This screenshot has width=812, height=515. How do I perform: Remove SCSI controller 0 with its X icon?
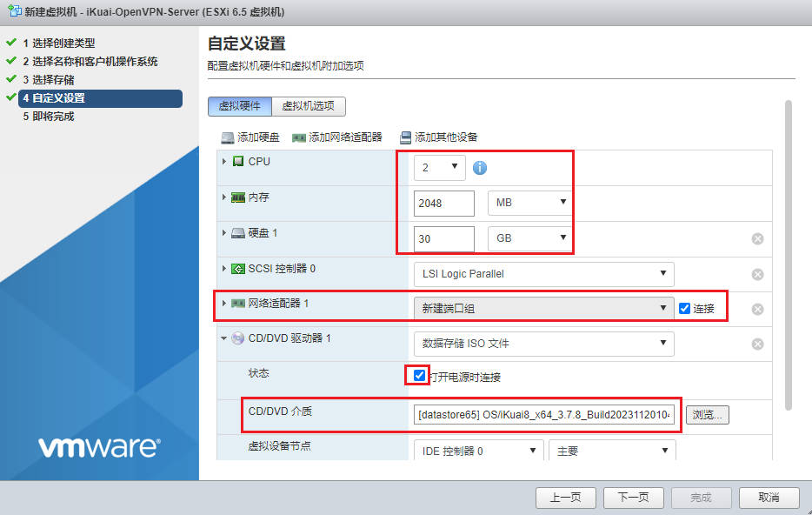[x=757, y=275]
